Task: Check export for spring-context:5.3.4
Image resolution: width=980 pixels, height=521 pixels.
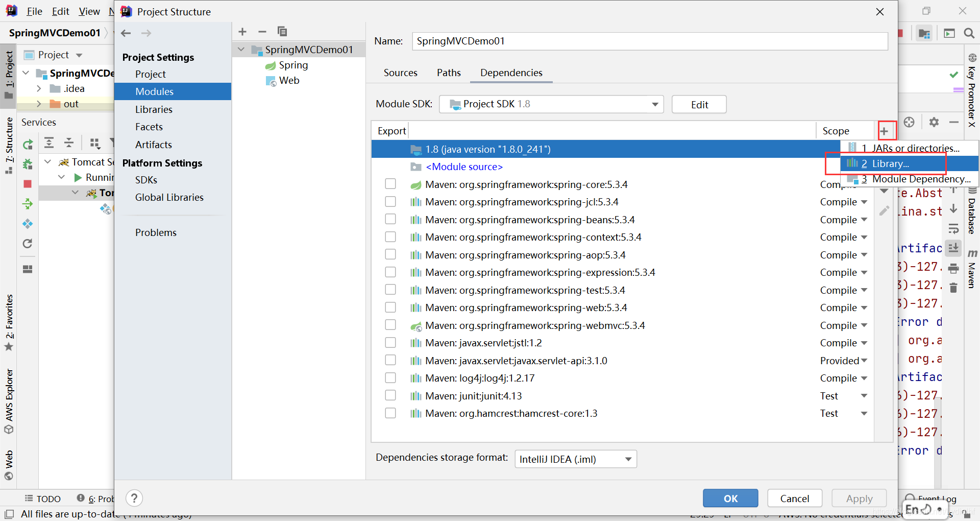Action: pyautogui.click(x=390, y=237)
